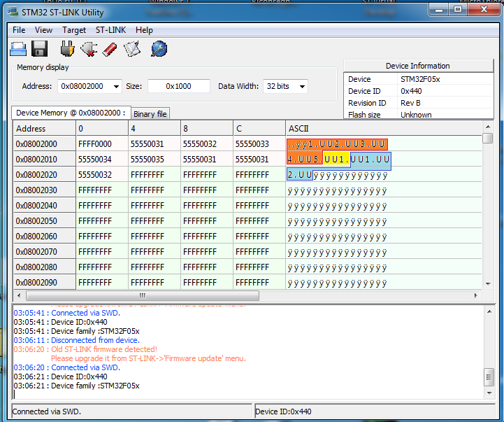Click horizontal scroll right arrow
This screenshot has width=504, height=422.
pyautogui.click(x=476, y=295)
